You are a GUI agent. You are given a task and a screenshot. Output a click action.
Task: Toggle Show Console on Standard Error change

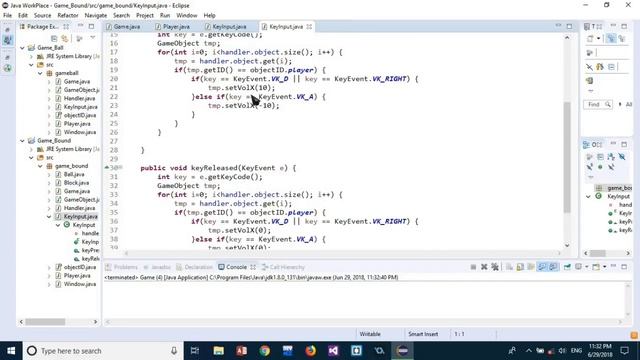coord(553,267)
